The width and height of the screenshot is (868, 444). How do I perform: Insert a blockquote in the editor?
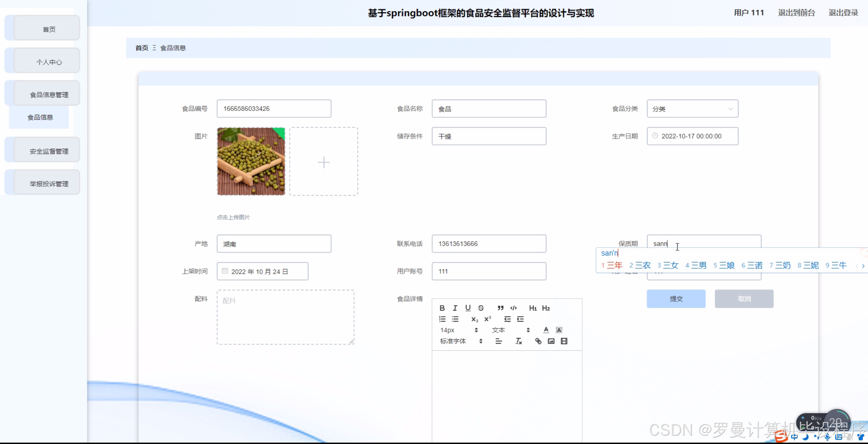[x=500, y=308]
